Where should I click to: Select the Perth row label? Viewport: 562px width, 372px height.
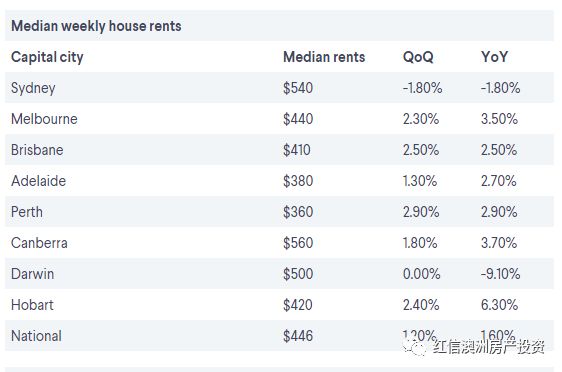[x=27, y=212]
